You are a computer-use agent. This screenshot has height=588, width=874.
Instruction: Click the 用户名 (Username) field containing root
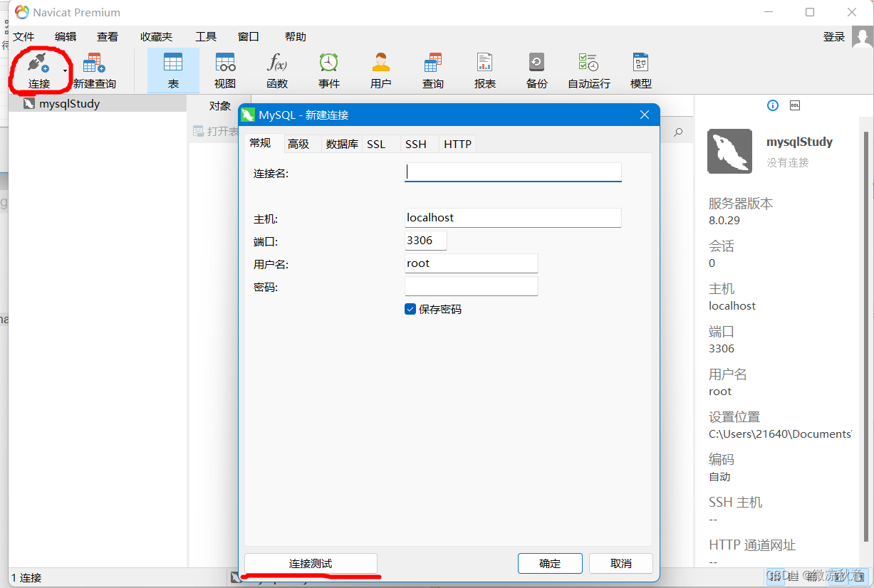point(471,263)
